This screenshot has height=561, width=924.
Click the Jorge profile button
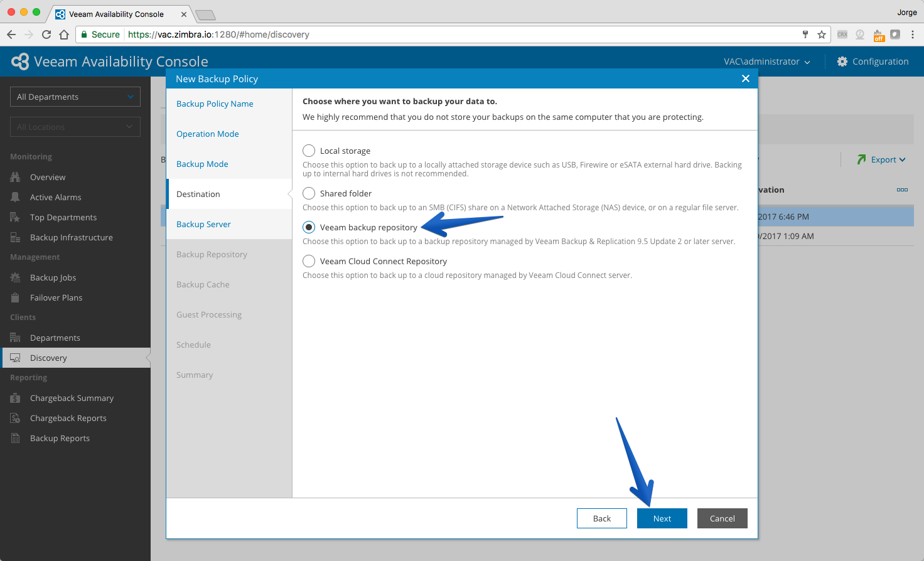tap(907, 13)
